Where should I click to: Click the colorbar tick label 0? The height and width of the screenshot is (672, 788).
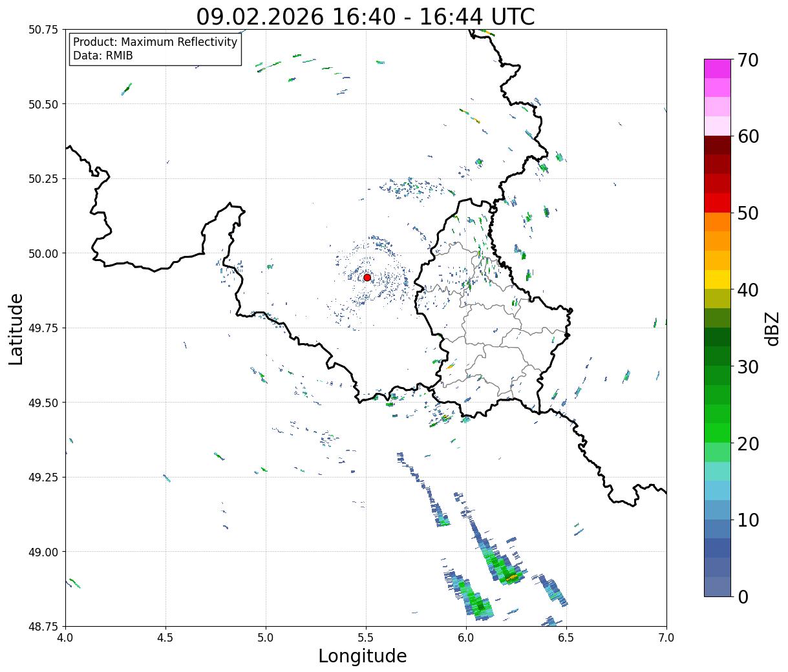(743, 597)
